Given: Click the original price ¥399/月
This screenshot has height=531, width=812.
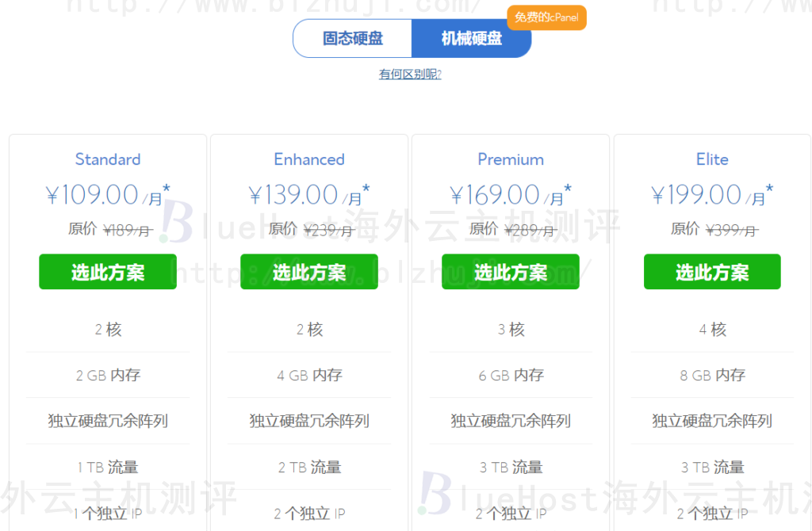Looking at the screenshot, I should tap(732, 231).
